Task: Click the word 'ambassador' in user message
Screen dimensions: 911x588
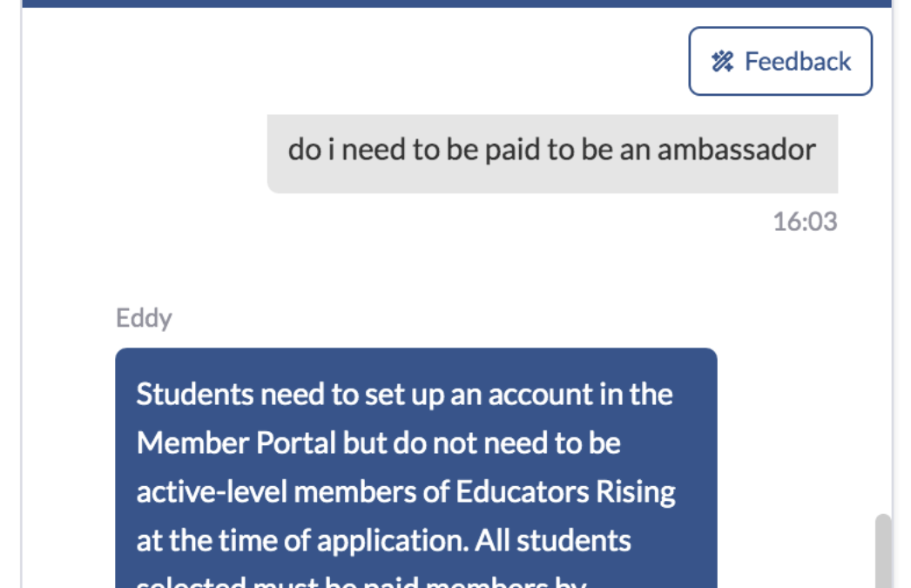Action: click(736, 150)
